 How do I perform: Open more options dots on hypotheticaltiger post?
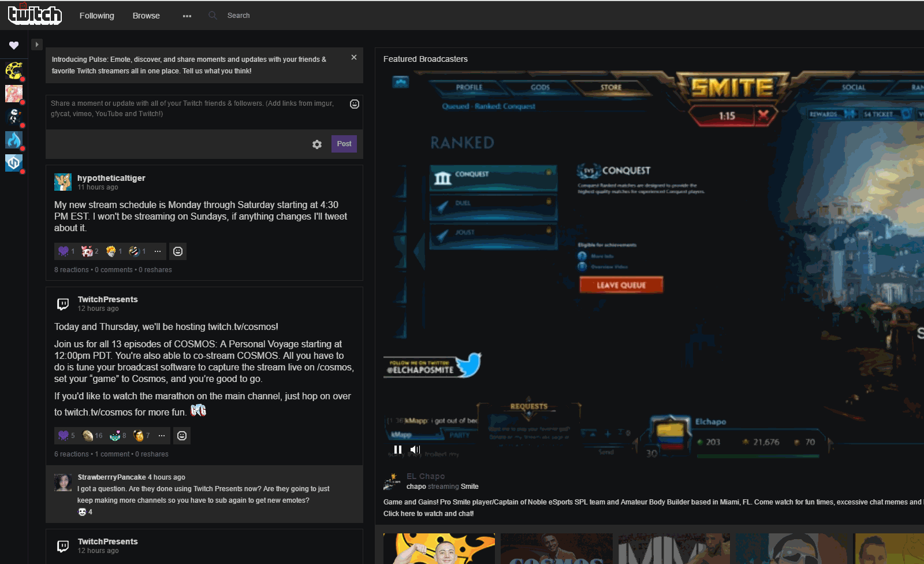click(x=158, y=251)
